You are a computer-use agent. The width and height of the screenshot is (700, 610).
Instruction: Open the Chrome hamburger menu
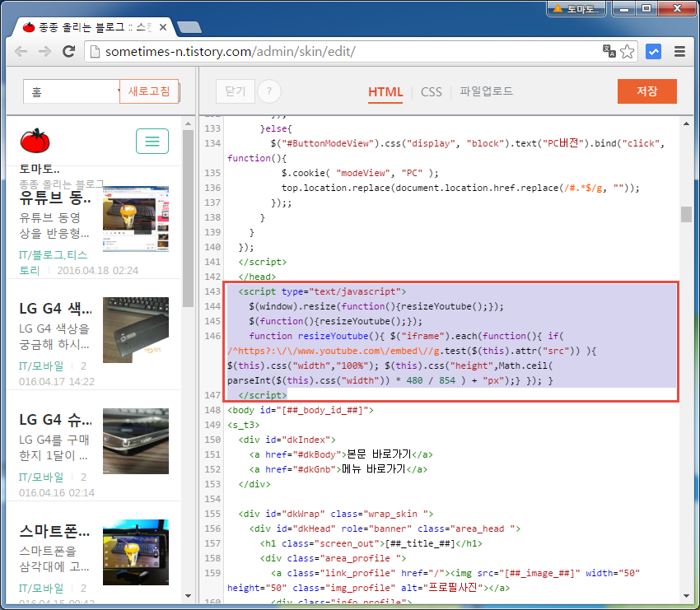tap(679, 52)
